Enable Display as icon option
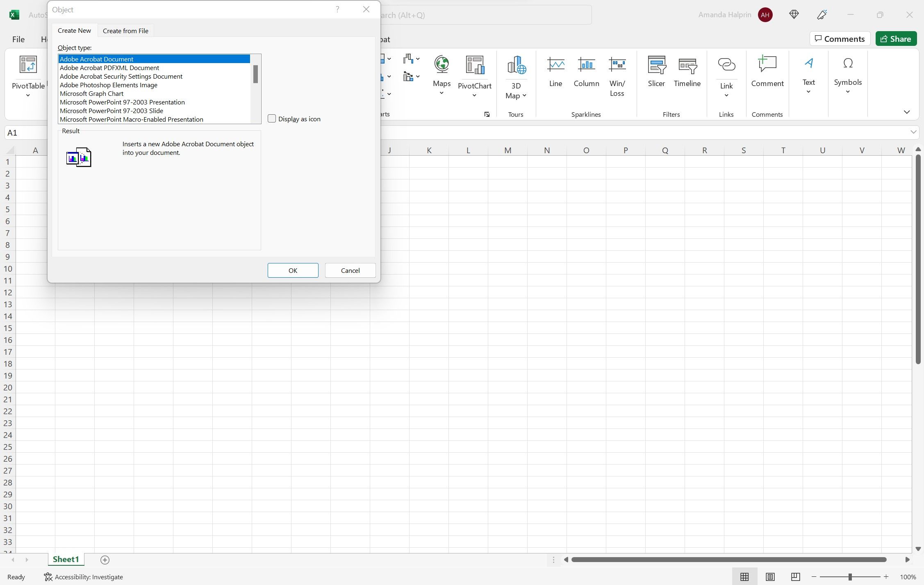This screenshot has width=924, height=585. 271,118
